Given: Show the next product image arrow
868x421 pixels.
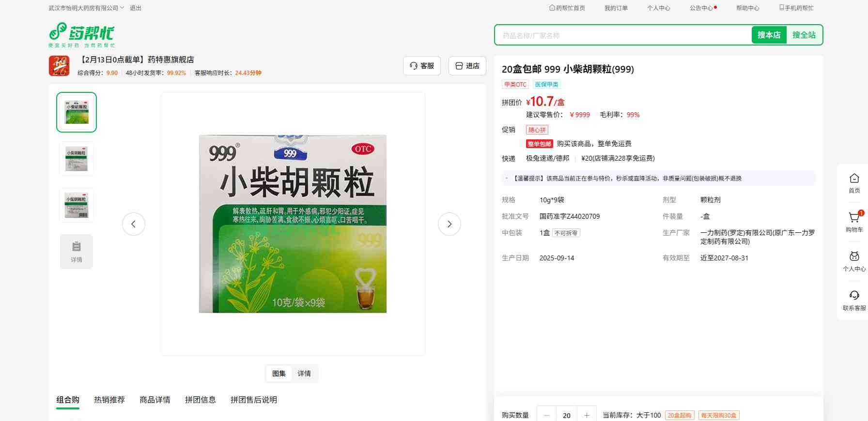Looking at the screenshot, I should 449,224.
